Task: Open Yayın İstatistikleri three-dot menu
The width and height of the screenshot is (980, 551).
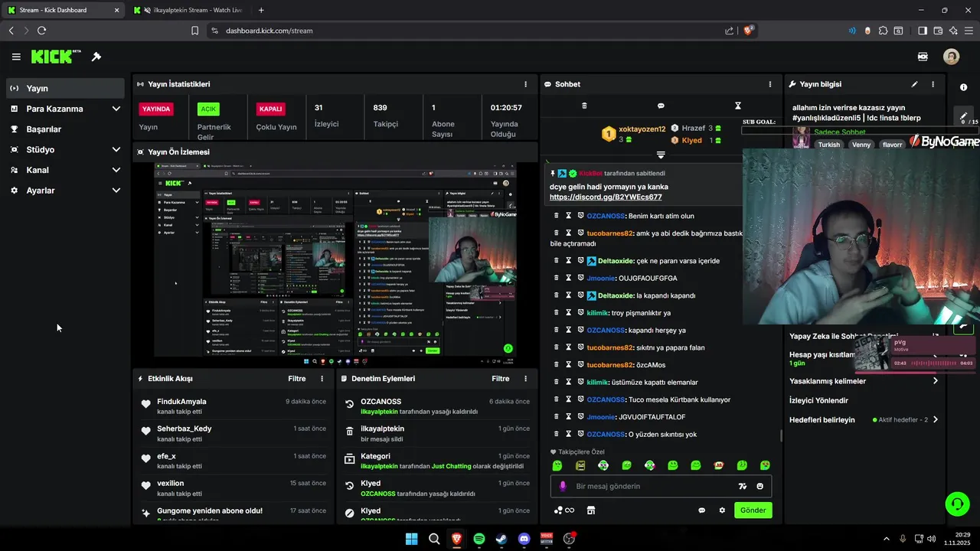Action: [x=525, y=84]
